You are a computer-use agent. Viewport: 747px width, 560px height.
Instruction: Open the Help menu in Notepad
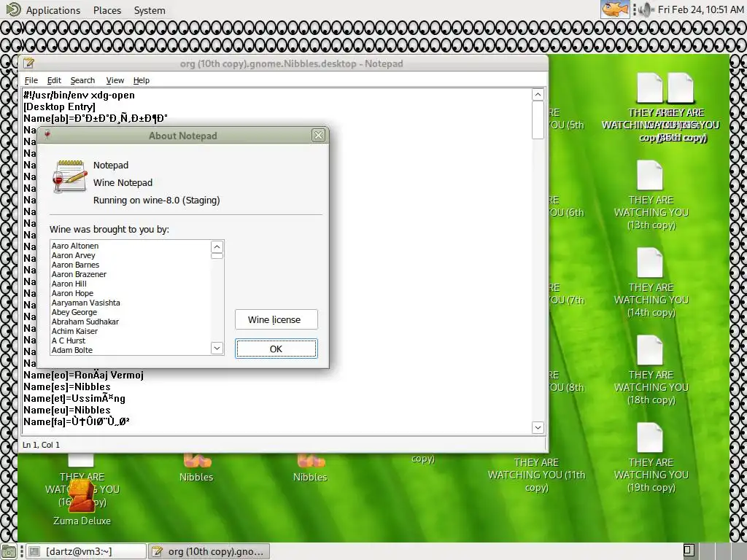[141, 80]
